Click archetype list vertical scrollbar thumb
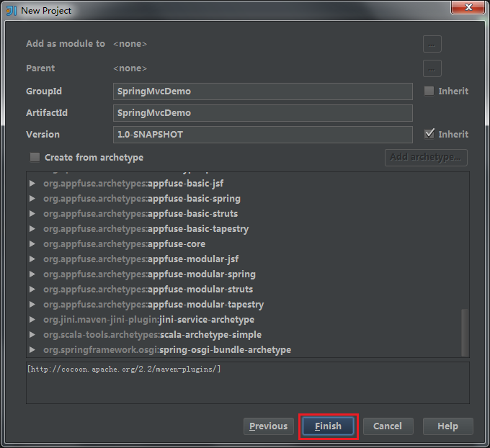The height and width of the screenshot is (448, 490). pos(465,333)
